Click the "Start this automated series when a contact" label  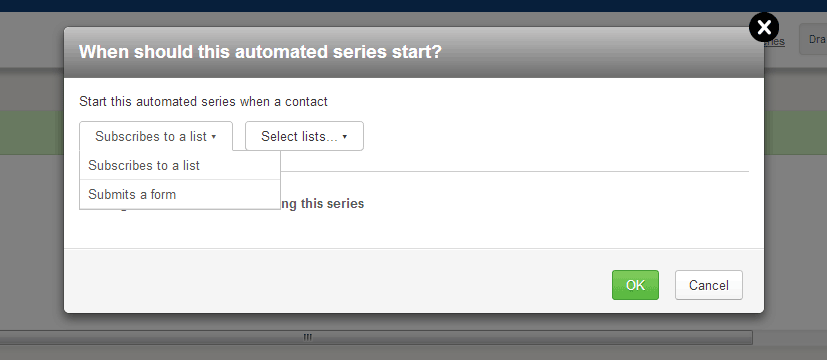[x=203, y=101]
